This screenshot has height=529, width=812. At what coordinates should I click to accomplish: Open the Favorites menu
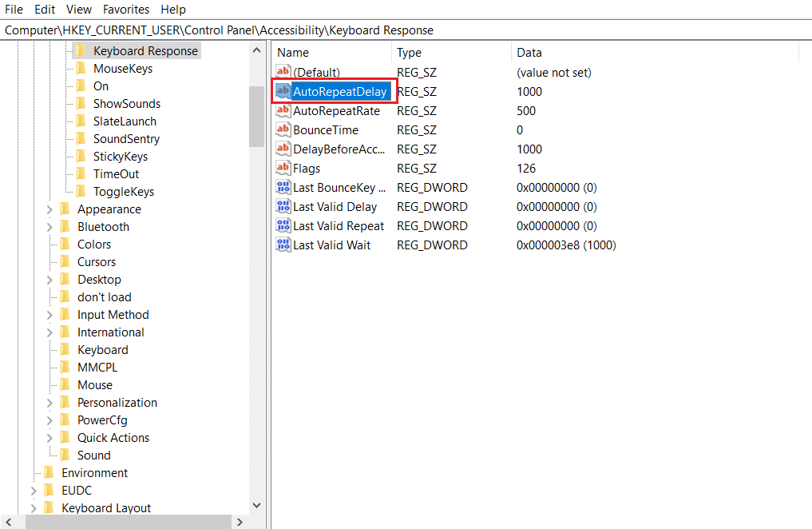tap(126, 10)
